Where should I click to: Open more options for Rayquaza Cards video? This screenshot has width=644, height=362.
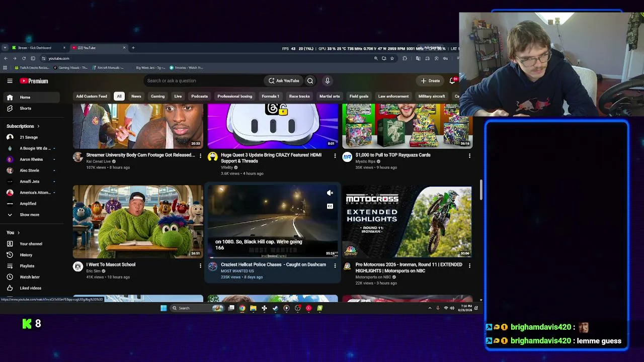[x=469, y=156]
